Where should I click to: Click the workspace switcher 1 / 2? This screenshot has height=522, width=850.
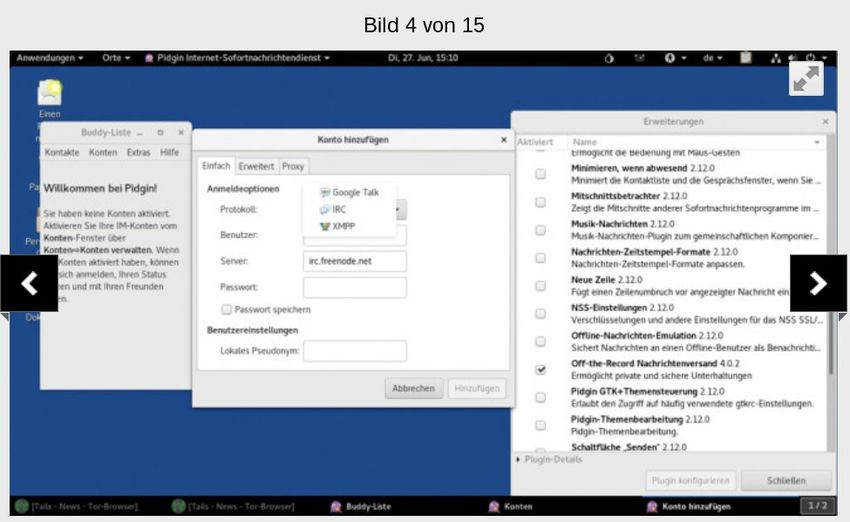point(817,506)
